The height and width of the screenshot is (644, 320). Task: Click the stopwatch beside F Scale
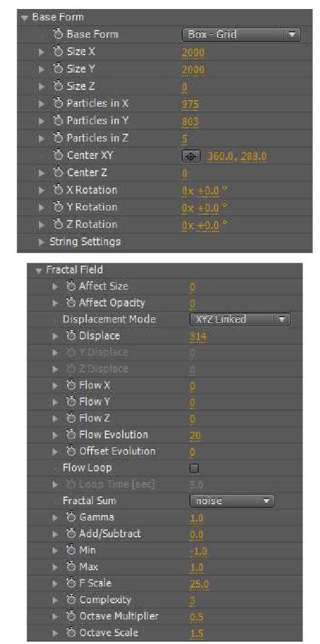73,583
